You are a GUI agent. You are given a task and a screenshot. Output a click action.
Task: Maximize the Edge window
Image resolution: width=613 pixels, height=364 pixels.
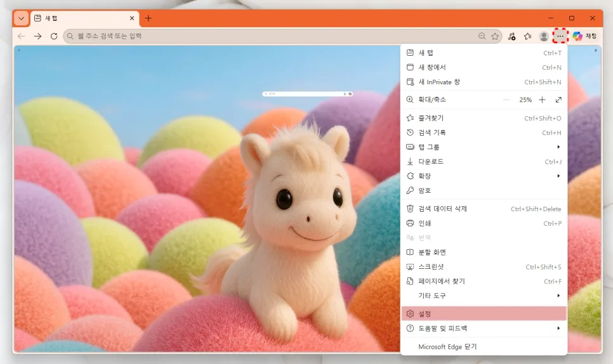point(572,18)
